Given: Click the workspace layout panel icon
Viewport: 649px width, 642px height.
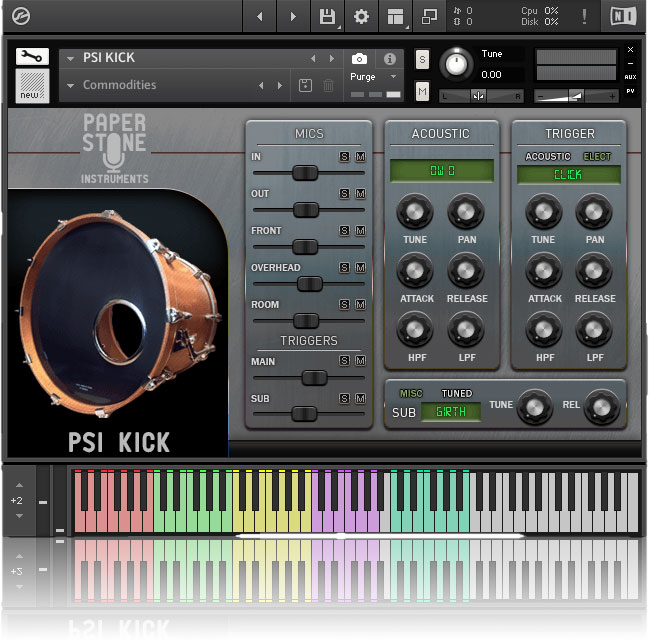Looking at the screenshot, I should point(396,16).
